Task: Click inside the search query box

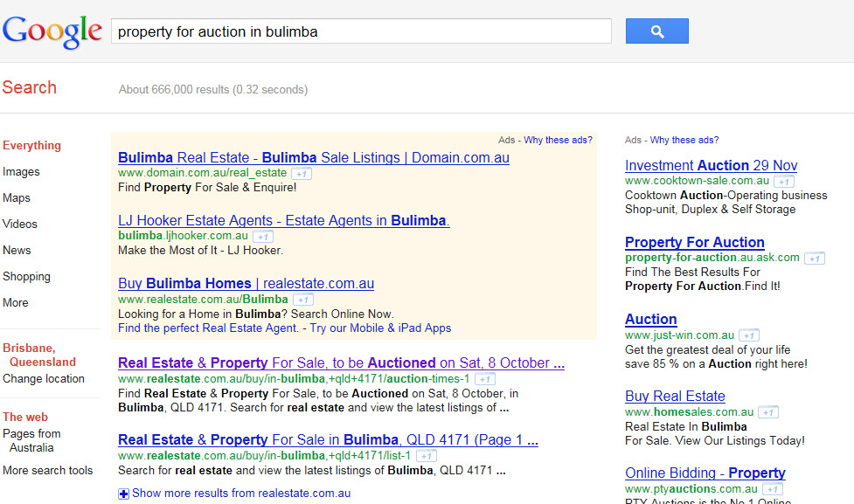Action: [360, 32]
